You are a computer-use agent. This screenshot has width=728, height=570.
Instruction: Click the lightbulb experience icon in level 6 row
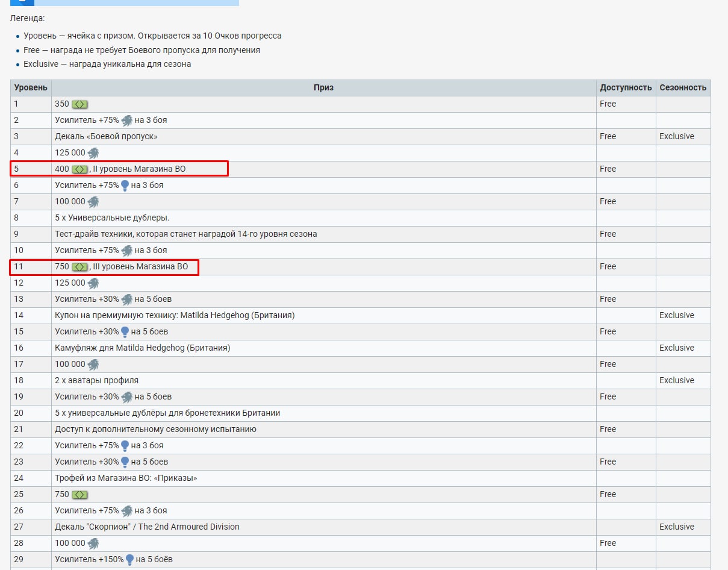click(125, 186)
